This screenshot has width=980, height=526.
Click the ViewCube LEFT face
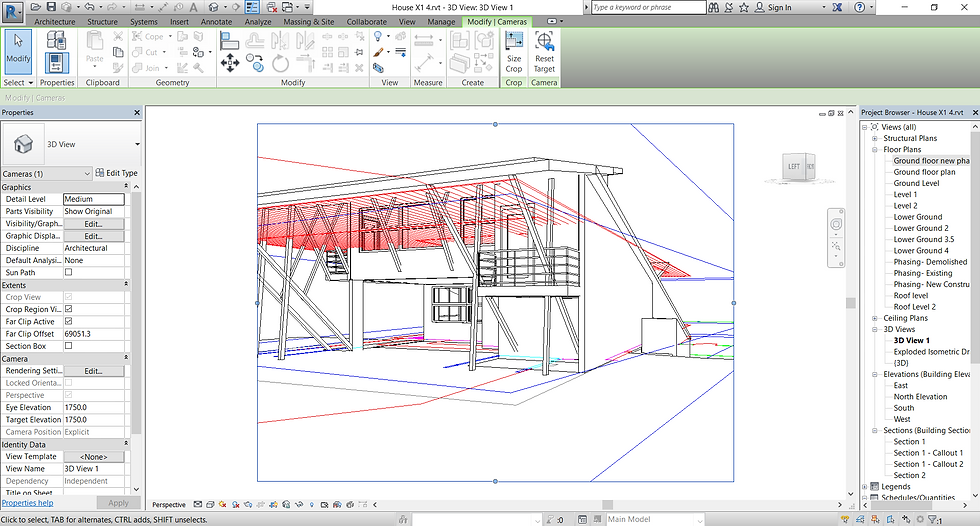(x=794, y=167)
